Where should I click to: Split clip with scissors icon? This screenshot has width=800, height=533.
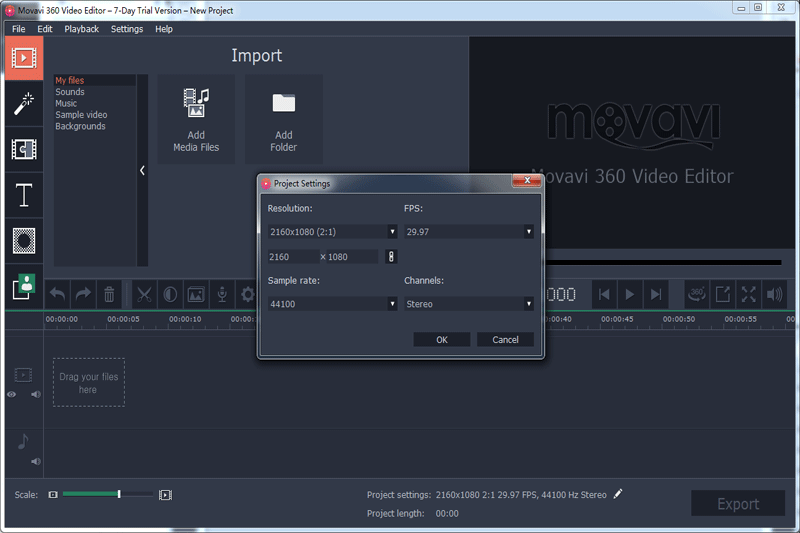click(x=144, y=294)
